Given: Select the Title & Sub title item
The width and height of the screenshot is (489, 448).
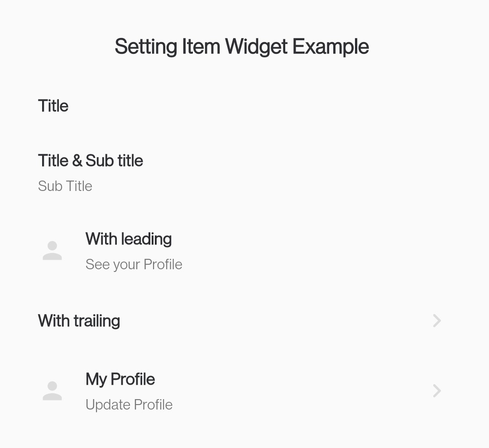Looking at the screenshot, I should point(91,161).
